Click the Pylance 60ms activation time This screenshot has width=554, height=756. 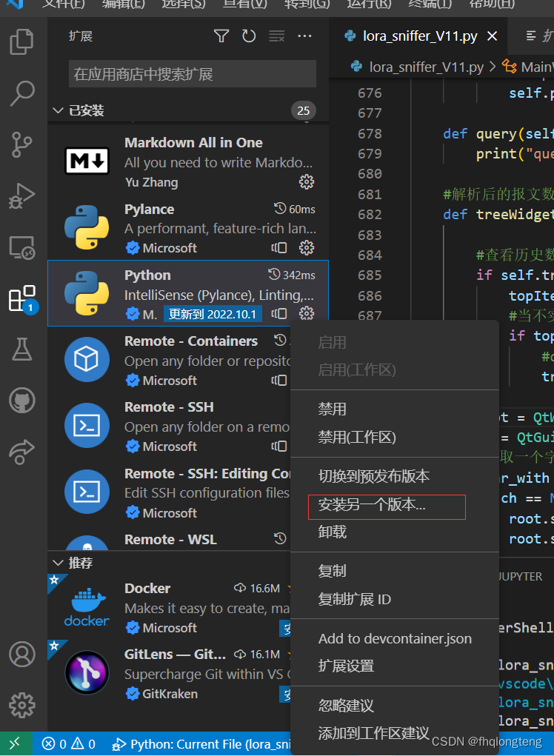295,209
